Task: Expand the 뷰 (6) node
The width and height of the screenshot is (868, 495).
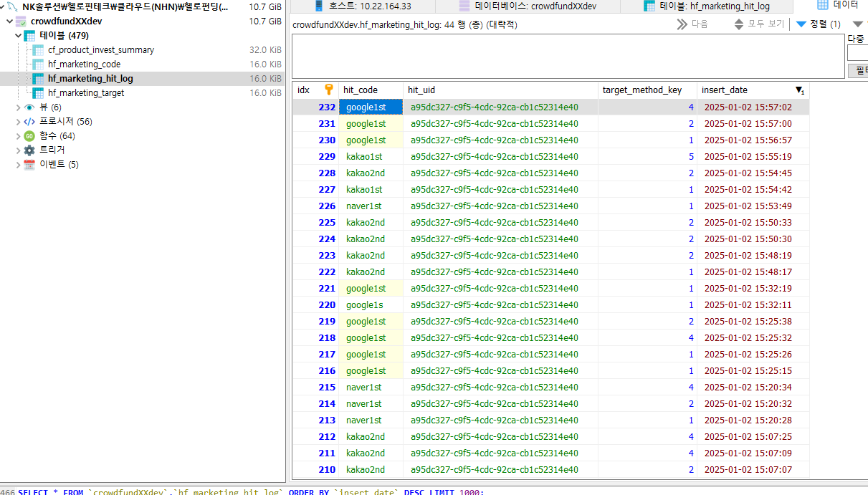Action: pyautogui.click(x=18, y=107)
